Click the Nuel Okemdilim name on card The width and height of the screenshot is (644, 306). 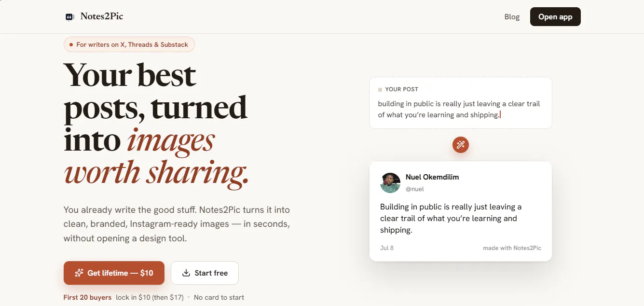pos(432,177)
